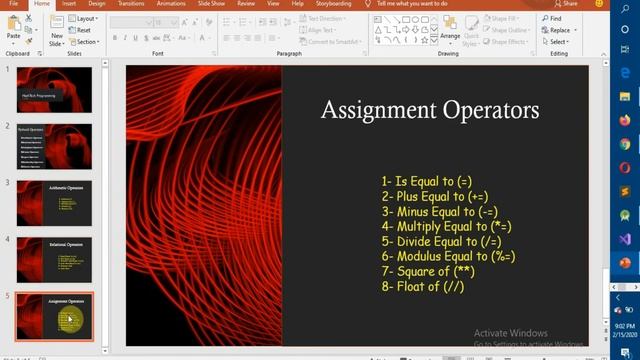Toggle Bold formatting
The image size is (640, 360).
tap(115, 38)
